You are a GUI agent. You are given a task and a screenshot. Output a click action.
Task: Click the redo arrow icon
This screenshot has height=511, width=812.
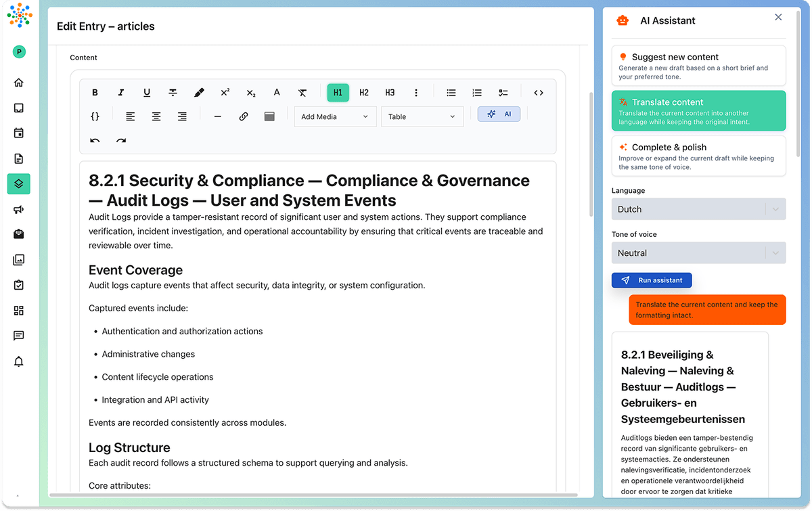click(x=121, y=141)
